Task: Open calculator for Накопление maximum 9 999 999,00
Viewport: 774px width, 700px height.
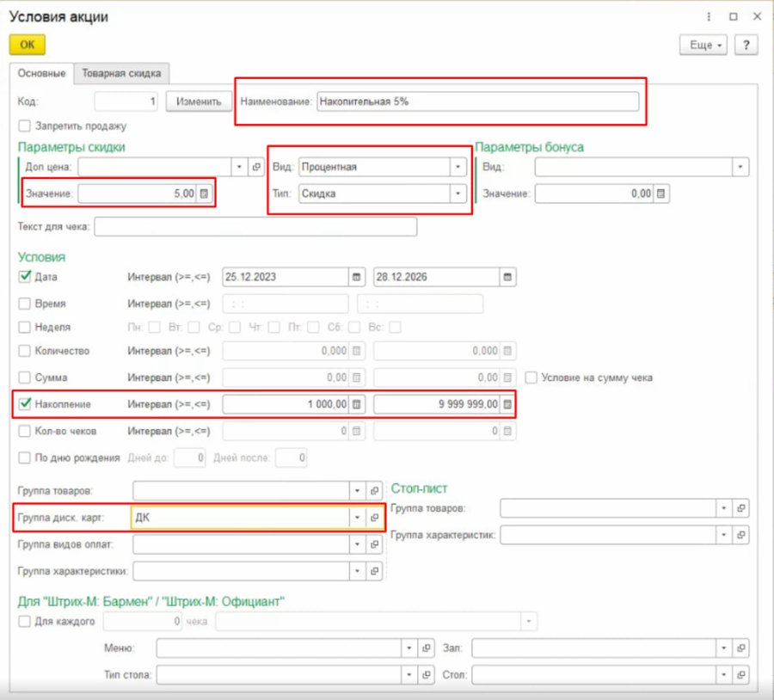Action: 507,404
